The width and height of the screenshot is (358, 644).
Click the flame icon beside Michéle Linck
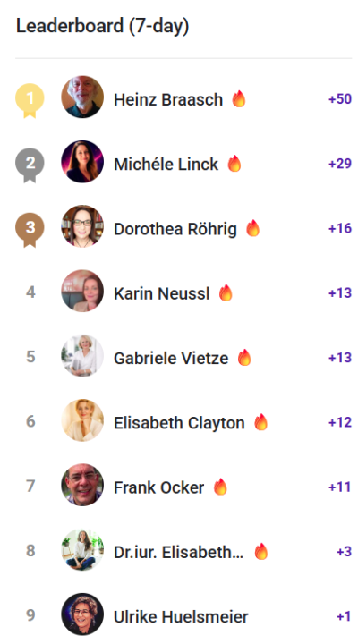pos(234,164)
